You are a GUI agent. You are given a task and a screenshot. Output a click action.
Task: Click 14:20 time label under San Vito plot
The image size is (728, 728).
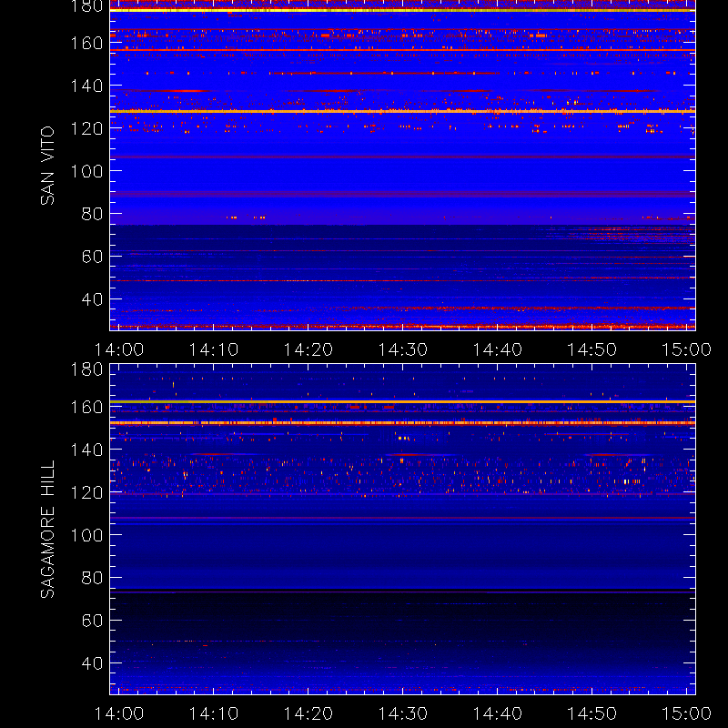(308, 349)
